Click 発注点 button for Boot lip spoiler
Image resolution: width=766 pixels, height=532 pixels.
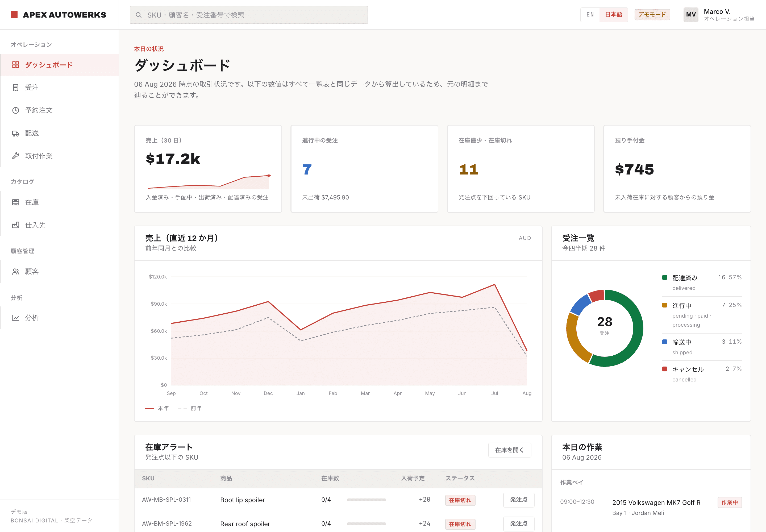(519, 500)
